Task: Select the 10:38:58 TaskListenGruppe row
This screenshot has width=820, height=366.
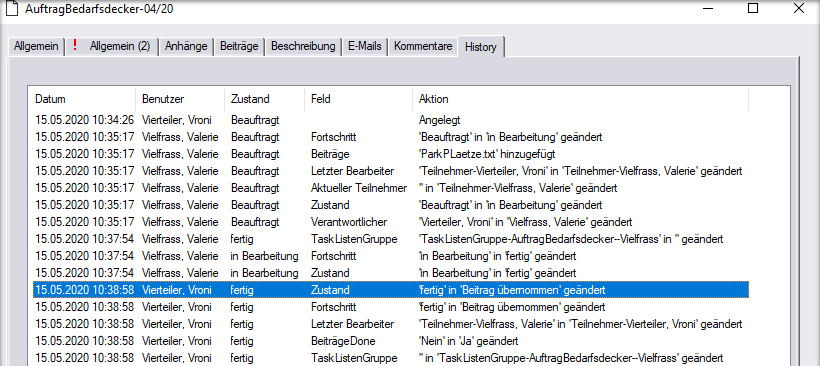Action: [x=391, y=358]
